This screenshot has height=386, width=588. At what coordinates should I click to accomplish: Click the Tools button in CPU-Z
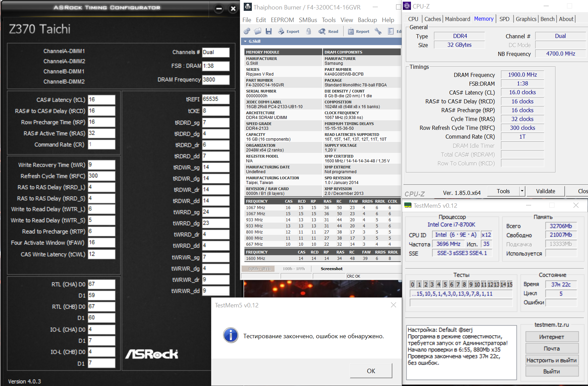click(x=503, y=191)
